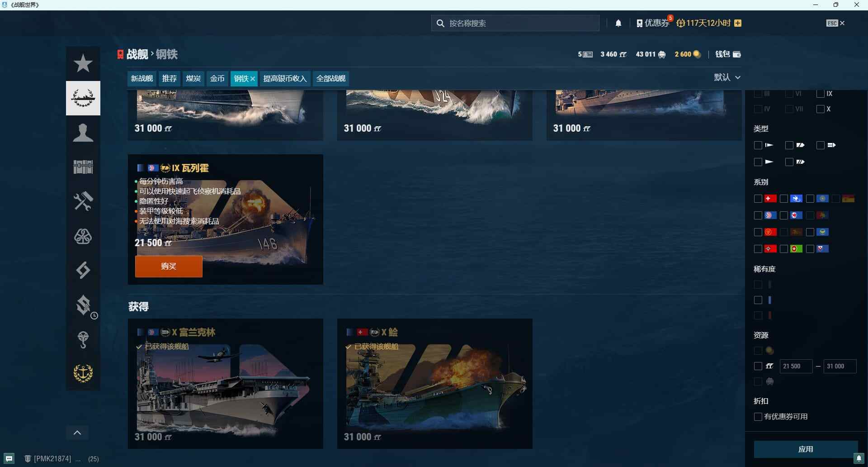Image resolution: width=868 pixels, height=467 pixels.
Task: Tick ship type checkbox with bar-and-triangle icon
Action: (x=758, y=145)
